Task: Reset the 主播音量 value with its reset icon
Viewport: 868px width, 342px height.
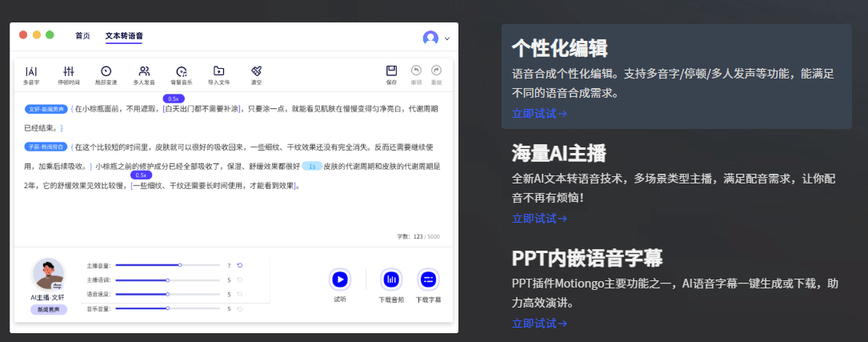Action: pyautogui.click(x=239, y=264)
